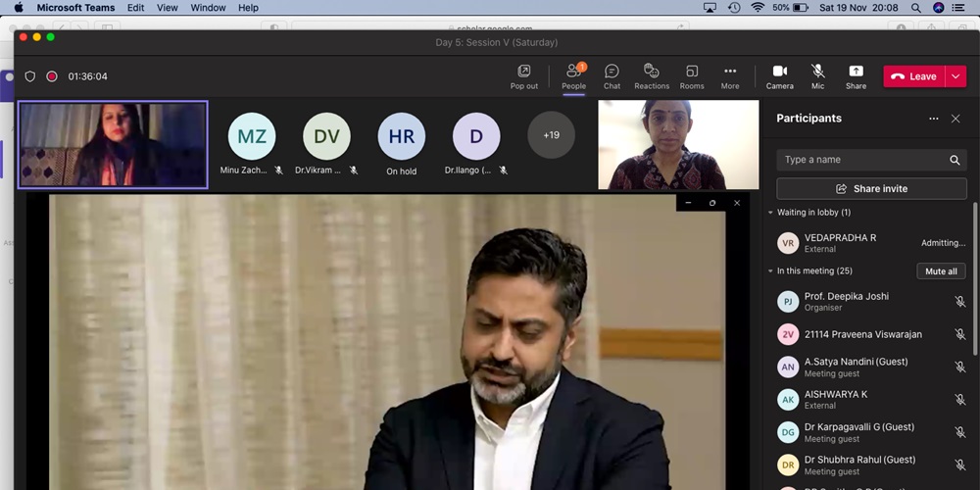The image size is (980, 490).
Task: Open the View menu in menu bar
Action: coord(168,8)
